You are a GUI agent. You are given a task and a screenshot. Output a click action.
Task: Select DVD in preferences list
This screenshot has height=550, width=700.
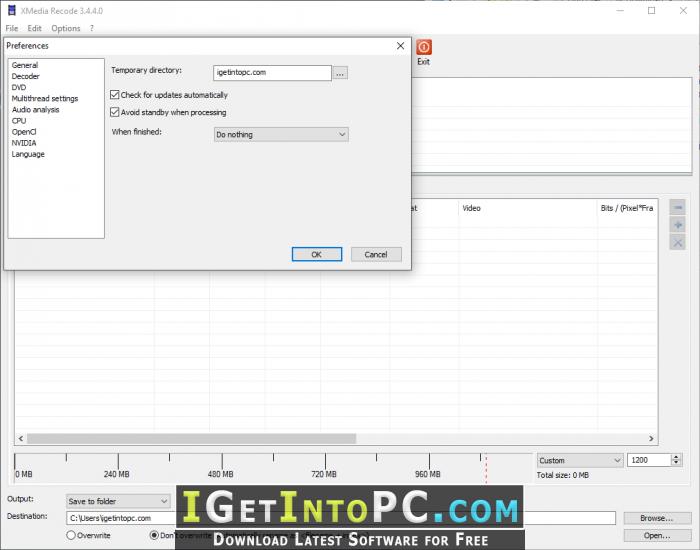(19, 88)
